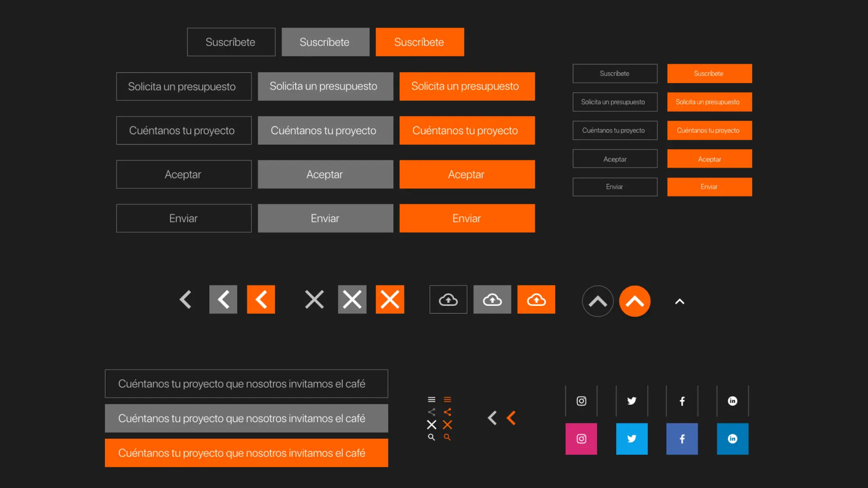This screenshot has width=868, height=488.
Task: Click outlined wide 'invitamos el café' banner button
Action: [246, 384]
